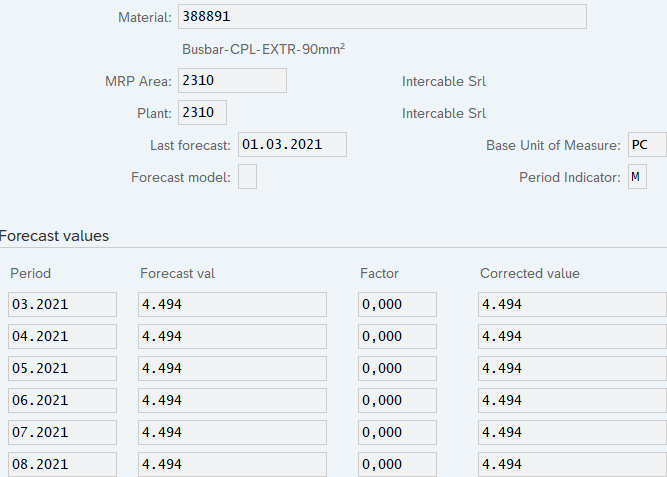Image resolution: width=667 pixels, height=477 pixels.
Task: Click the Factor field for period 04.2021
Action: pos(397,337)
